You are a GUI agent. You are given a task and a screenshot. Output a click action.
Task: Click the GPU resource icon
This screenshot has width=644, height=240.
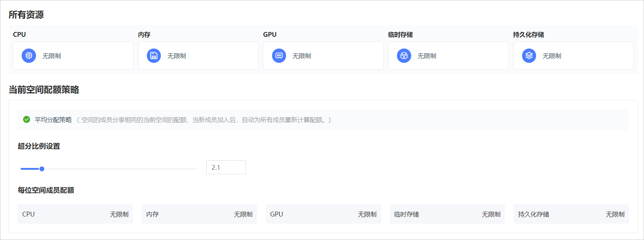279,56
